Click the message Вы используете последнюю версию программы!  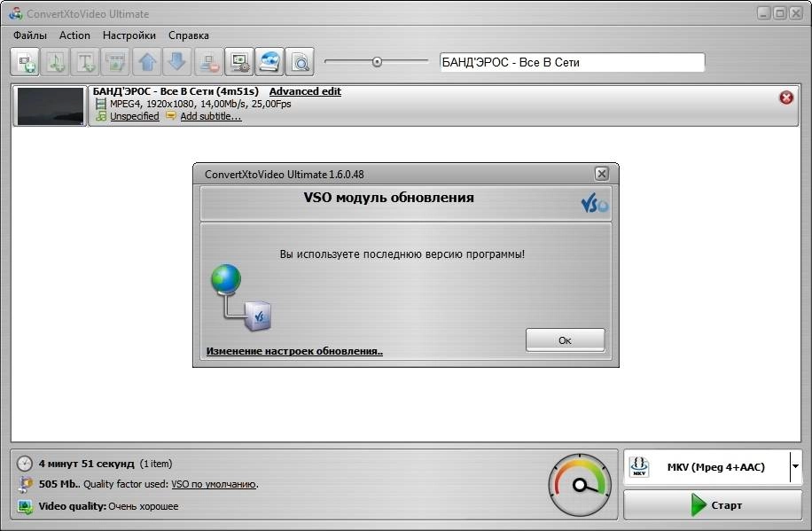tap(402, 254)
